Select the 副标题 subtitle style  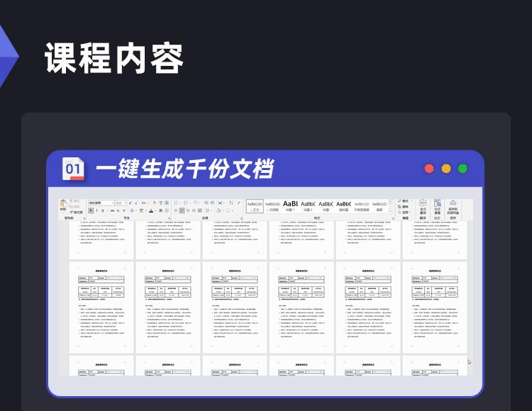tap(343, 206)
